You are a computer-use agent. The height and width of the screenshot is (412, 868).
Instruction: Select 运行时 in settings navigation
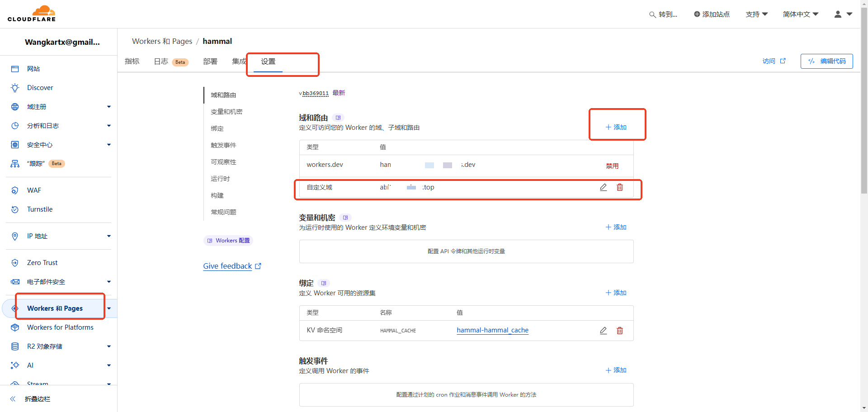coord(220,179)
